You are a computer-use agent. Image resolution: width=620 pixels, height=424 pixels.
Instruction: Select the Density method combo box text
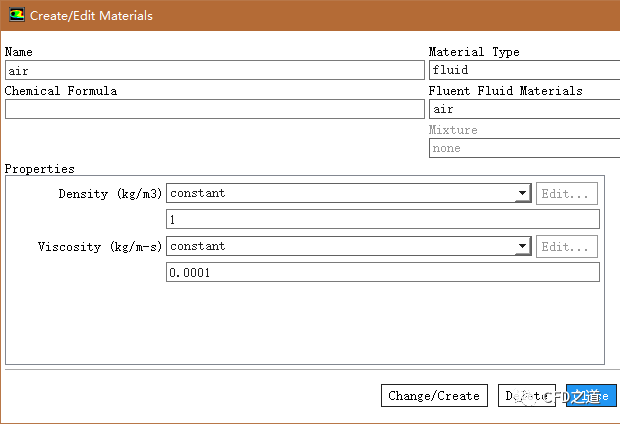[x=340, y=193]
